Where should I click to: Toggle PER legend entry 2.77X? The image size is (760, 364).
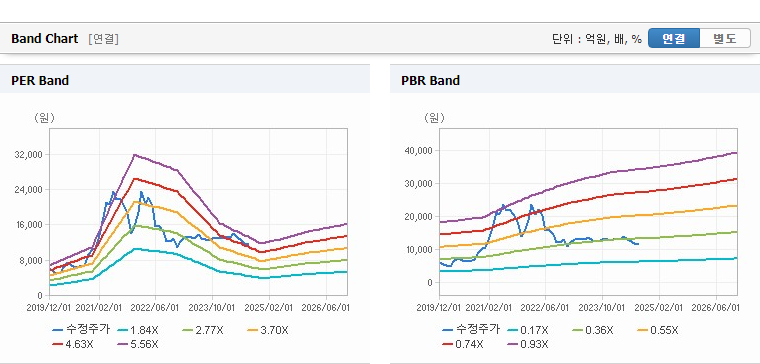(x=203, y=331)
